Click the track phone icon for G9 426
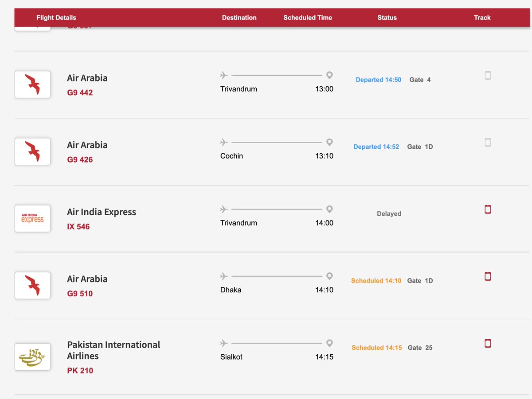 (x=488, y=142)
